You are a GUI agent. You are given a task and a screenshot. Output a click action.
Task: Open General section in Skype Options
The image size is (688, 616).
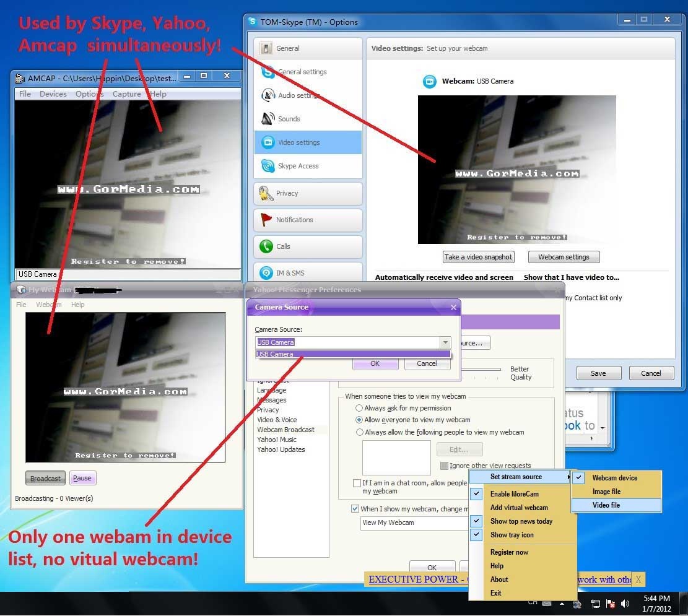[308, 48]
